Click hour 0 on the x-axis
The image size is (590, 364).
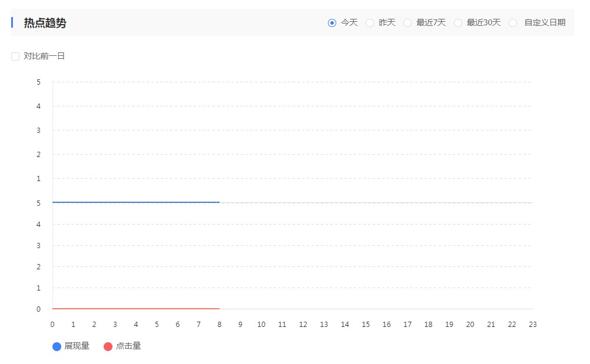coord(52,325)
